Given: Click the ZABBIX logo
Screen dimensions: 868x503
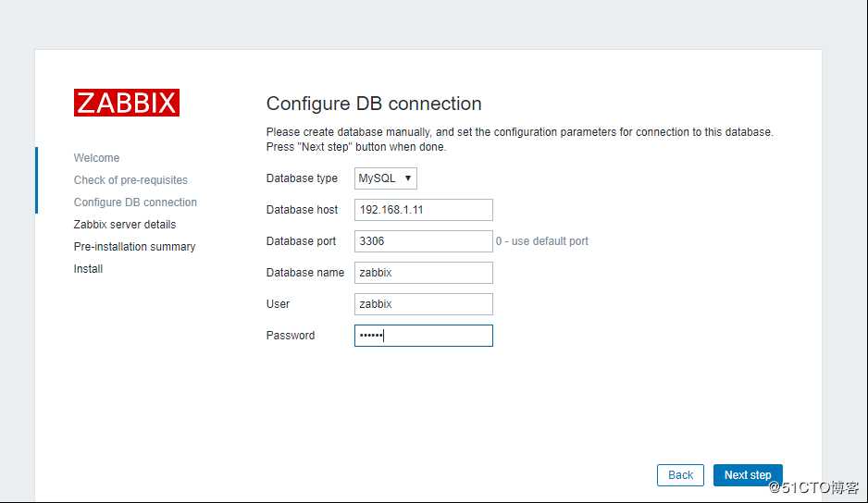Looking at the screenshot, I should (126, 103).
